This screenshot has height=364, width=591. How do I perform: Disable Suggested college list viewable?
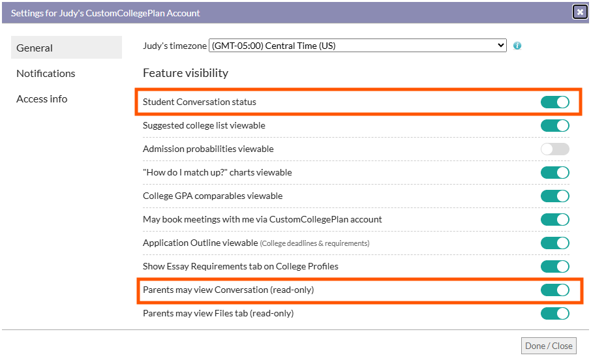click(555, 125)
